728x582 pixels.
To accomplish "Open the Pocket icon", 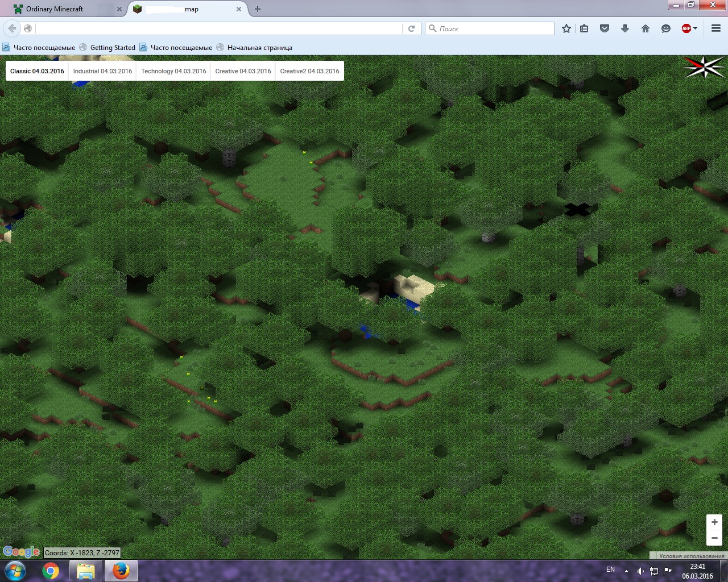I will (605, 28).
